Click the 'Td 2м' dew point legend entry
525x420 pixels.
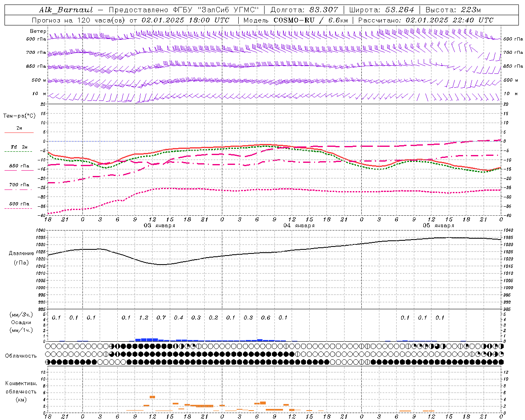[19, 147]
